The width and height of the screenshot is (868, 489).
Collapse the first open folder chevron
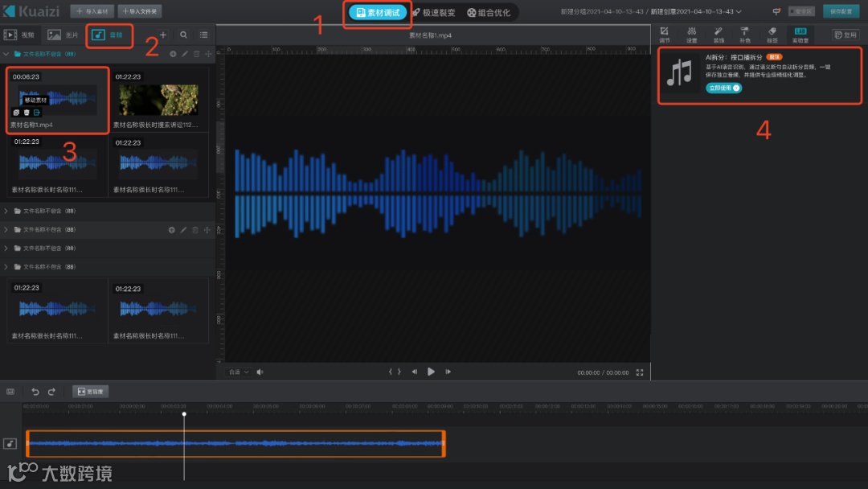coord(6,54)
